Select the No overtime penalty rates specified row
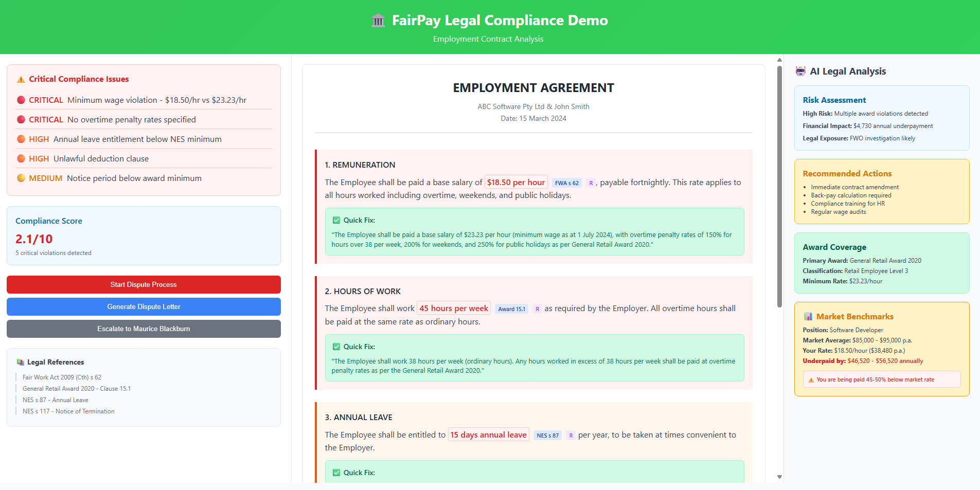 click(144, 119)
